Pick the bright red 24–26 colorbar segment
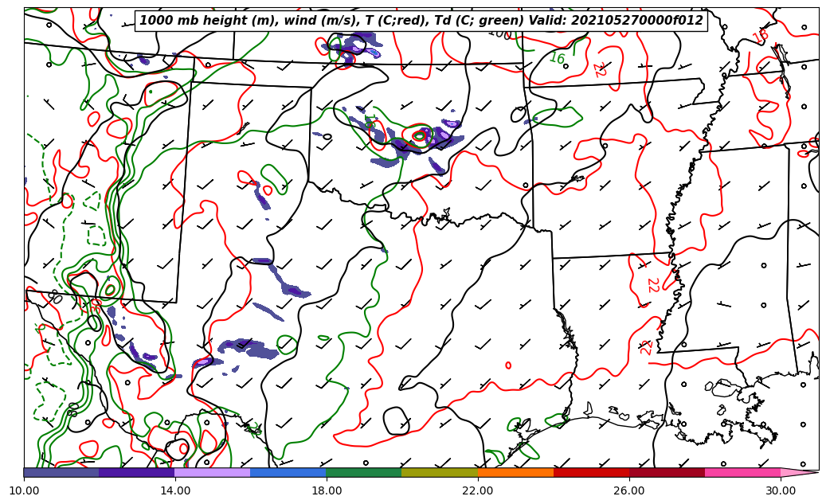The width and height of the screenshot is (826, 504). (591, 472)
